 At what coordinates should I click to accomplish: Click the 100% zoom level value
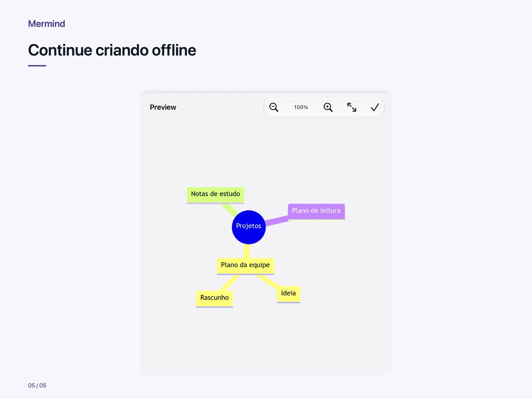point(301,107)
